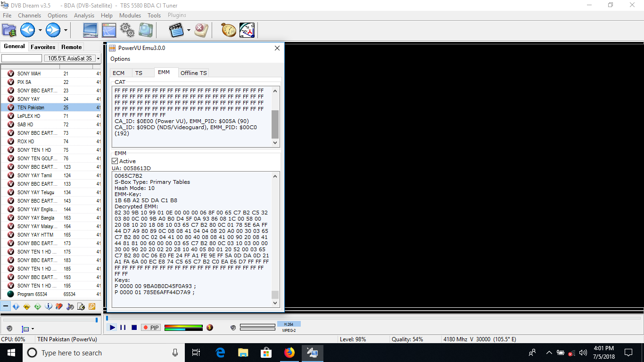Click the blue info icon under channel list
The image size is (644, 362).
click(48, 306)
